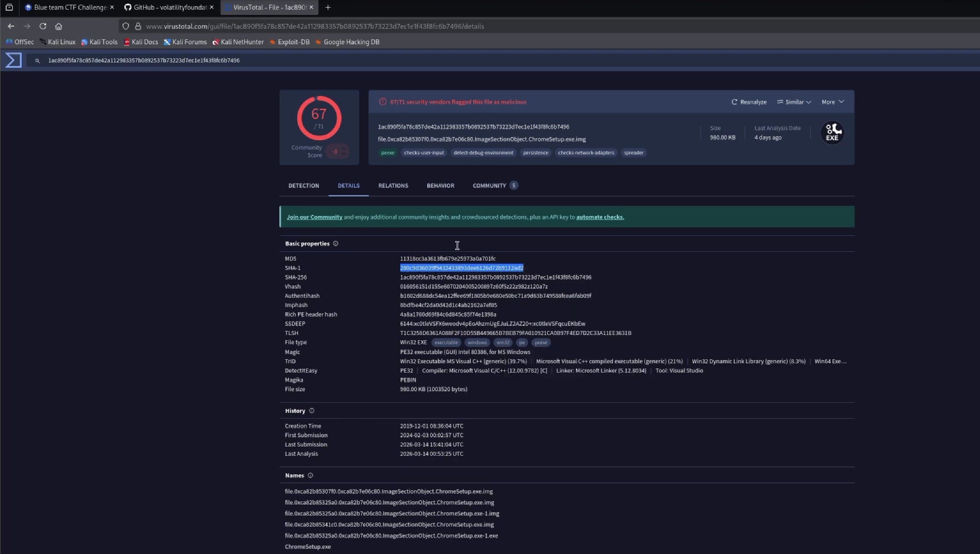980x554 pixels.
Task: Click the info icon beside Names
Action: [310, 476]
